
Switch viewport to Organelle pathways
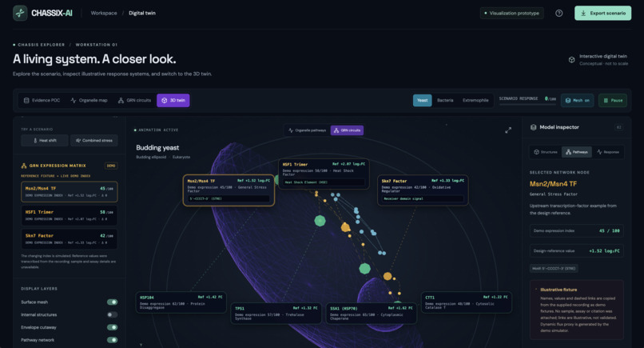click(x=307, y=130)
